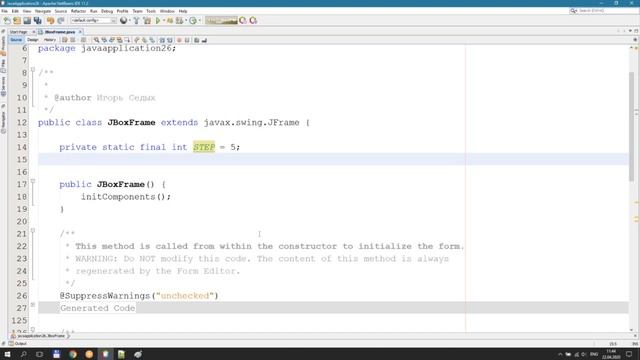Open the Source menu

pyautogui.click(x=61, y=11)
